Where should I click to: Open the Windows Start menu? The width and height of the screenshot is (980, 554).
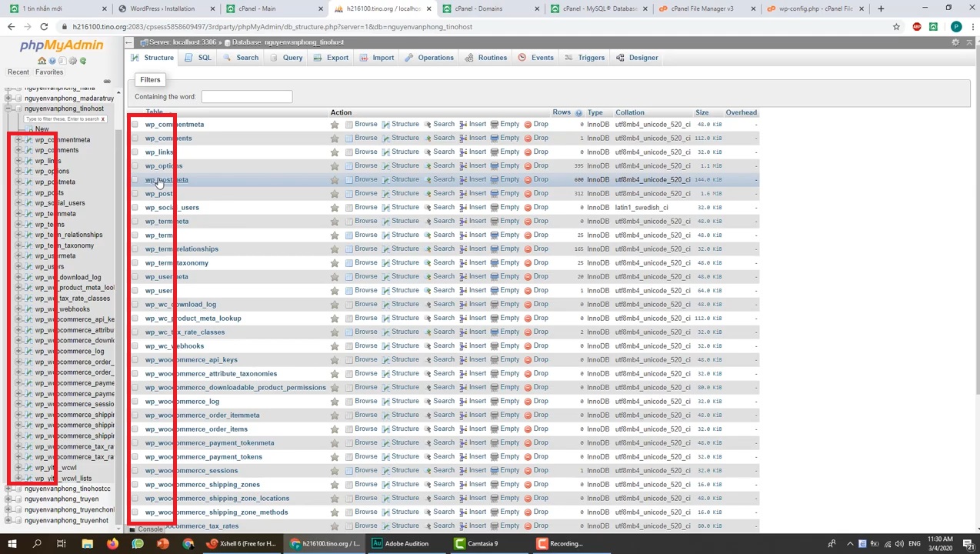coord(12,544)
